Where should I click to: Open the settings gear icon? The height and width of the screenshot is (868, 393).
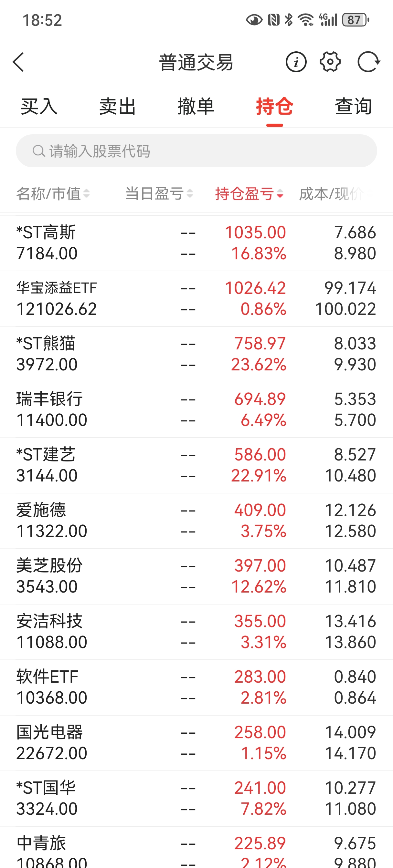pos(330,62)
